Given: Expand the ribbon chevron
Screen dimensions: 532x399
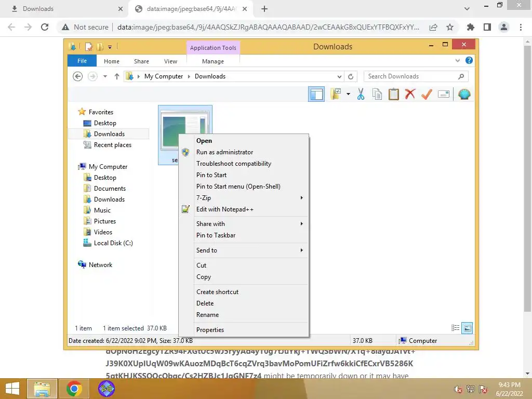Looking at the screenshot, I should point(457,60).
